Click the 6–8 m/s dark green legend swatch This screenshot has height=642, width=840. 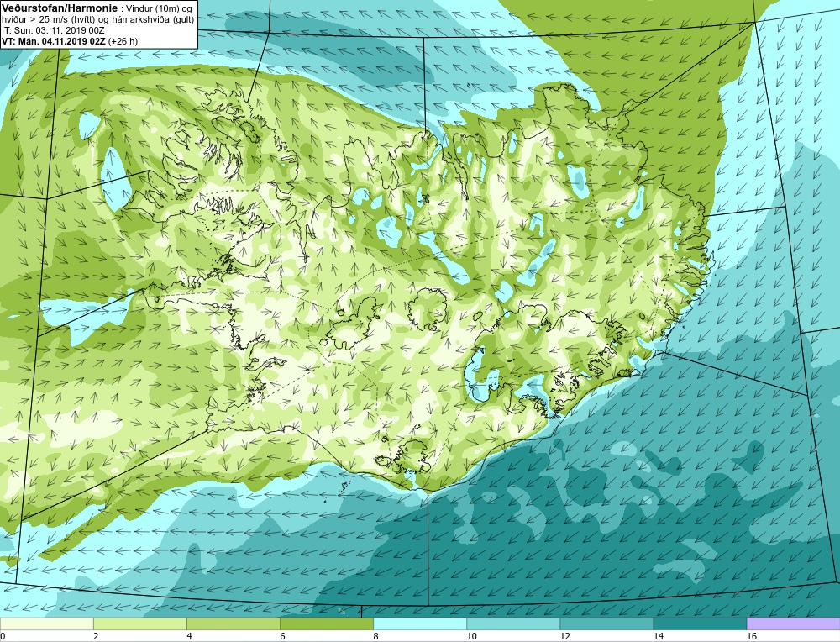point(326,624)
